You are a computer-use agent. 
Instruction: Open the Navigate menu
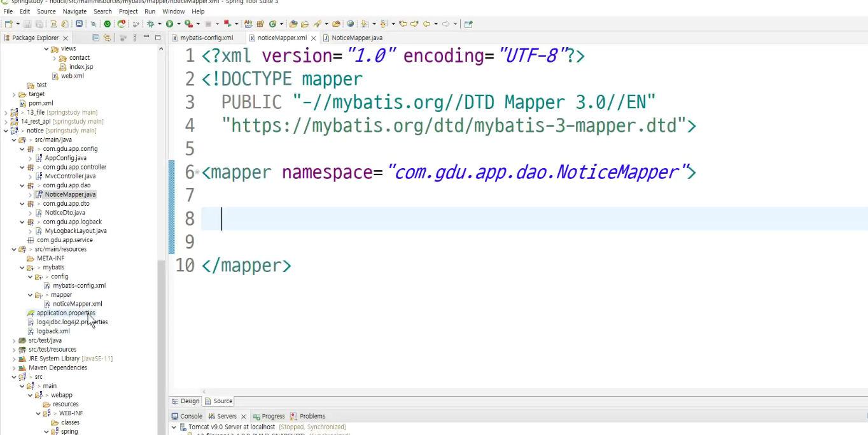(x=74, y=11)
